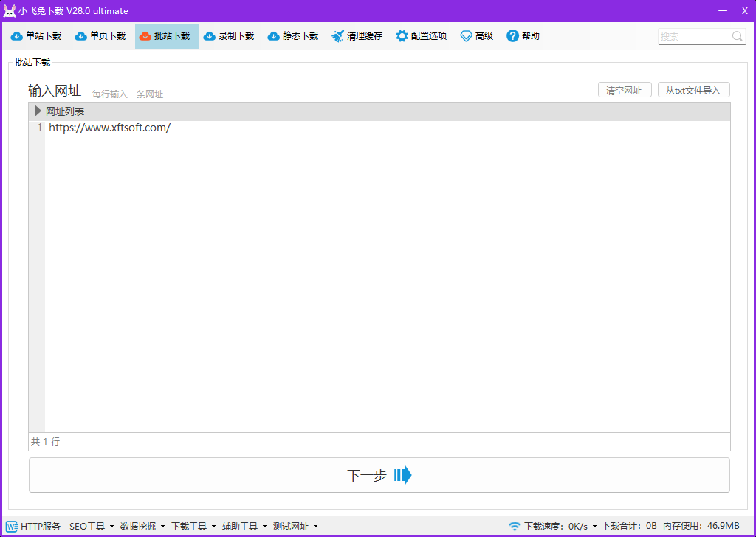Click the 清空网址 button
Viewport: 756px width, 537px height.
[x=624, y=90]
